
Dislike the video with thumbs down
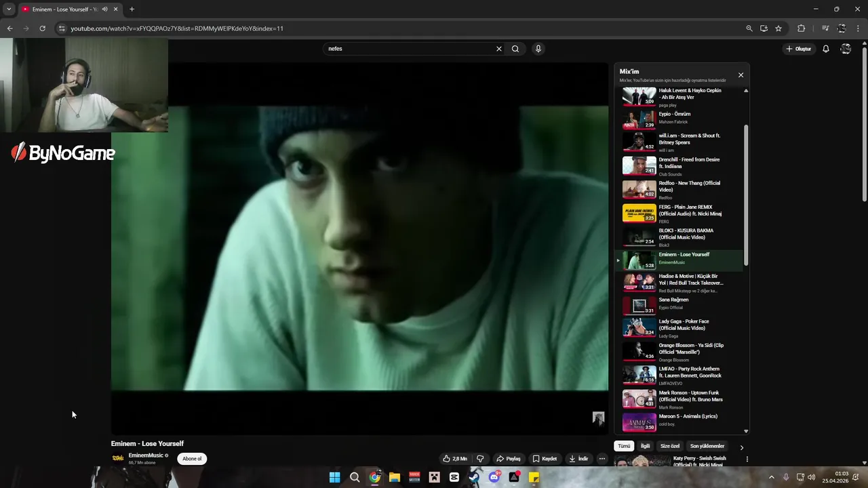(x=480, y=459)
